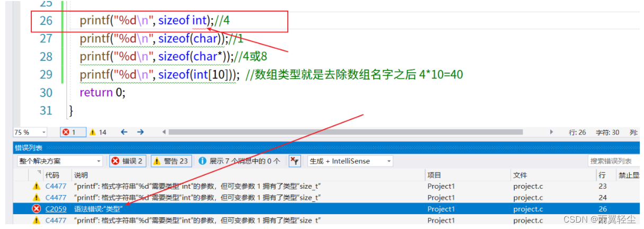Click the horizontal scrollbar left arrow
644x229 pixels.
[x=164, y=132]
